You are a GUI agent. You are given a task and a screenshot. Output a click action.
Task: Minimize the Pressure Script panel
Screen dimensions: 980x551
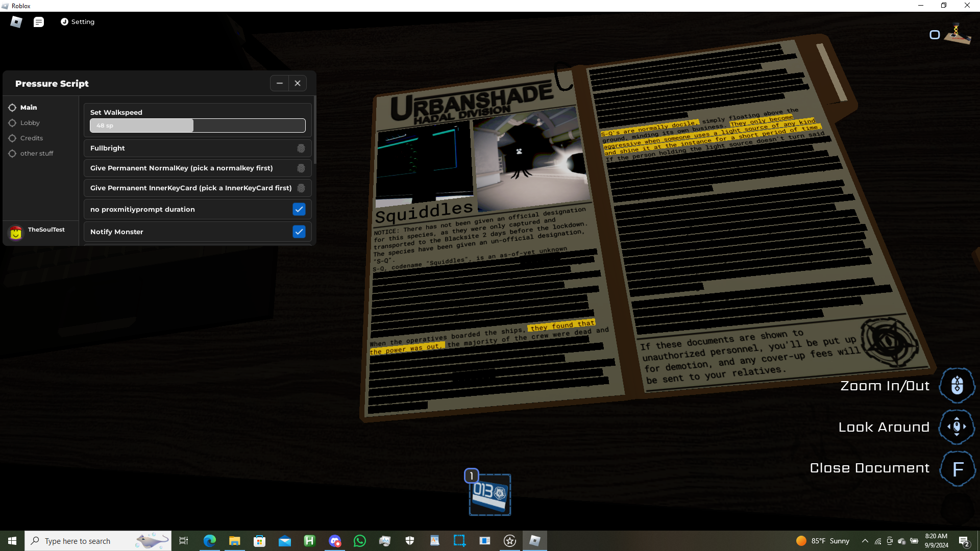point(279,83)
